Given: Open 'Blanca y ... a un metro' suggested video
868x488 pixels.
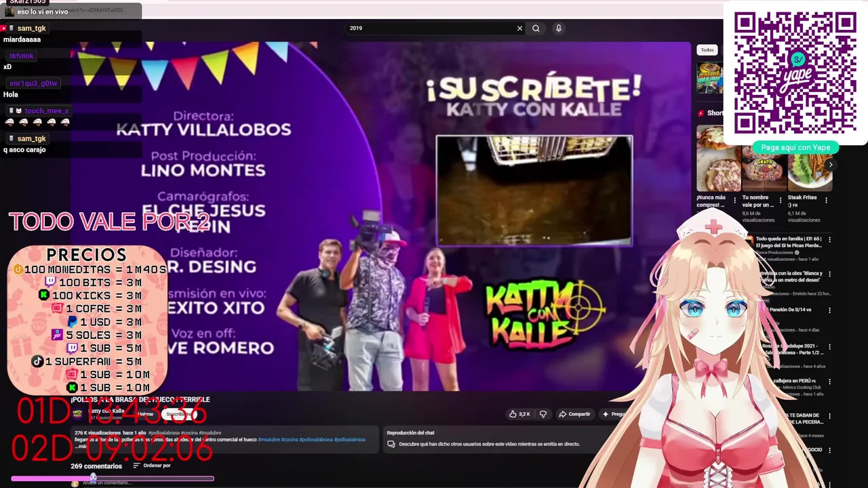Looking at the screenshot, I should point(790,277).
